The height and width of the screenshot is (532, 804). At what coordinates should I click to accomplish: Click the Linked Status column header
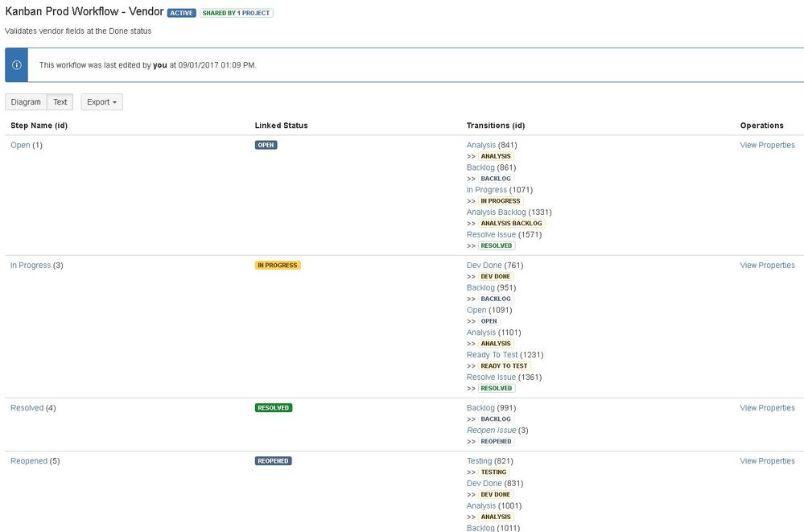tap(281, 126)
